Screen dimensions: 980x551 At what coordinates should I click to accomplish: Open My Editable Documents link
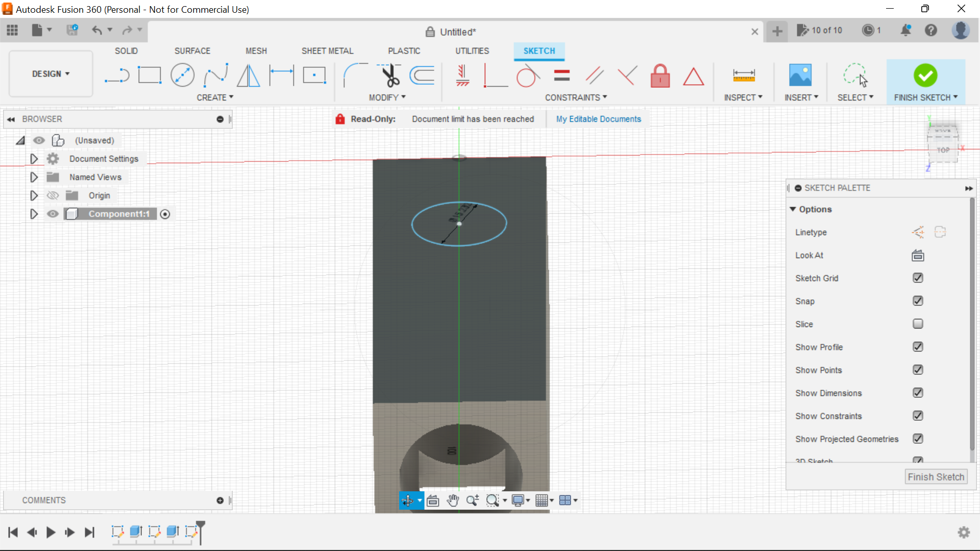[598, 119]
